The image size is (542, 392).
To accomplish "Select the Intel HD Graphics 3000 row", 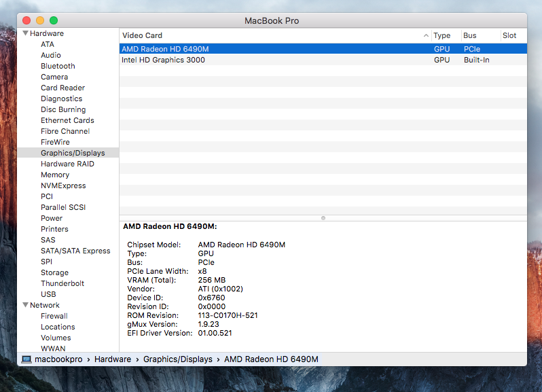I will point(323,60).
